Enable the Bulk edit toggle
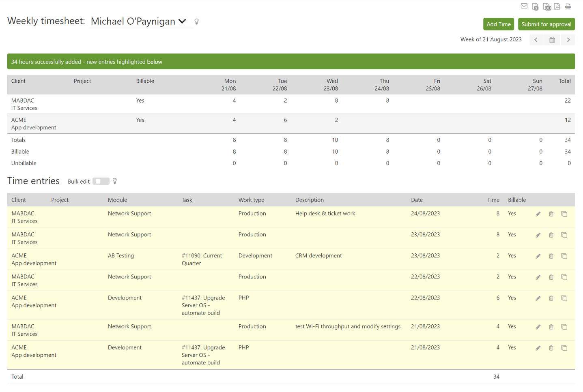This screenshot has height=392, width=583. tap(101, 181)
